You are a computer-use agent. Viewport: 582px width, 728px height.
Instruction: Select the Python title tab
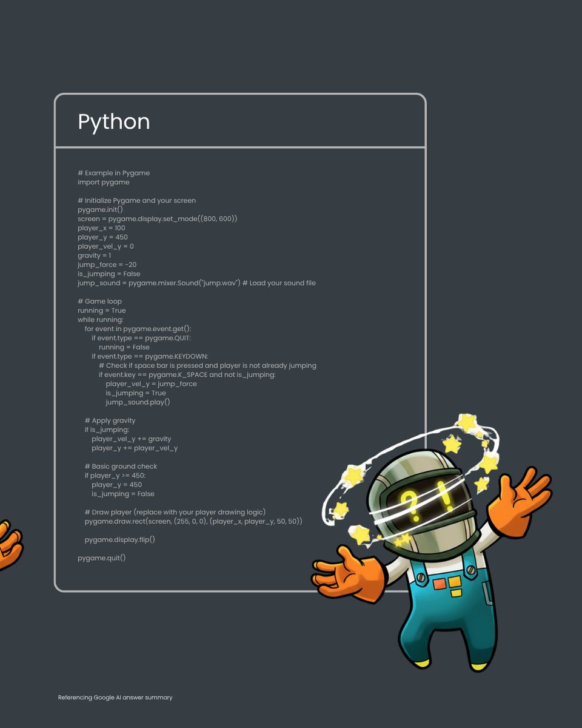point(114,122)
